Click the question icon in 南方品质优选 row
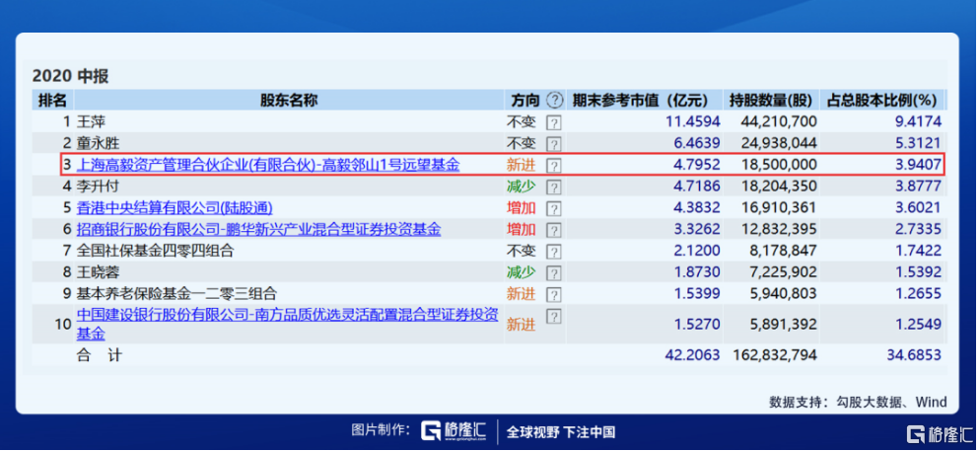 554,317
